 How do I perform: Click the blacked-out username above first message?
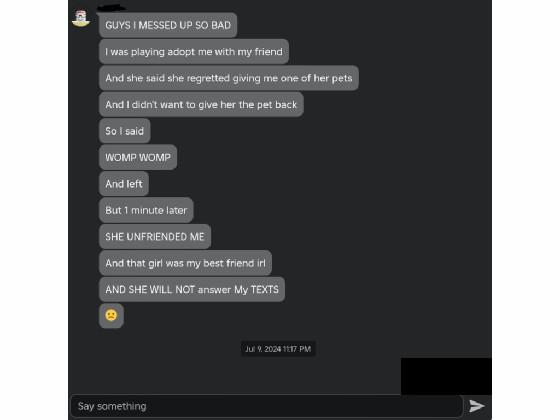(111, 8)
